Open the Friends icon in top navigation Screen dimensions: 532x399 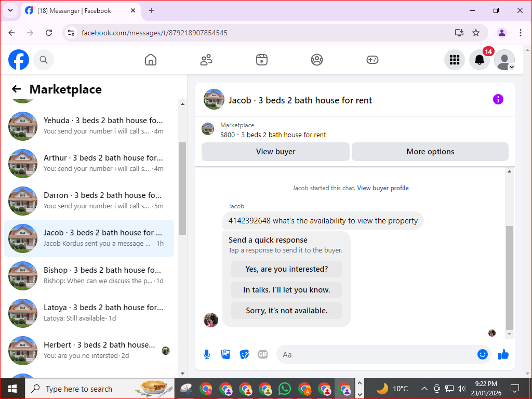pos(206,60)
